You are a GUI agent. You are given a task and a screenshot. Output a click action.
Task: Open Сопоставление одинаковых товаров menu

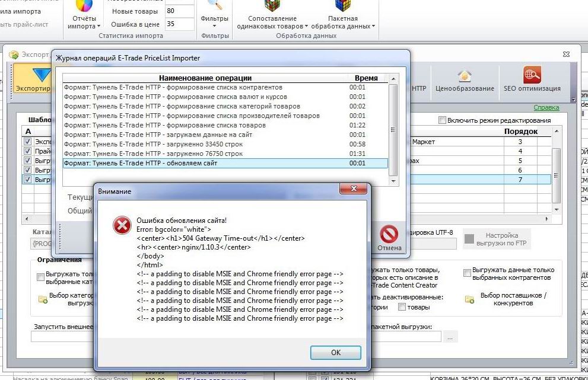point(272,22)
